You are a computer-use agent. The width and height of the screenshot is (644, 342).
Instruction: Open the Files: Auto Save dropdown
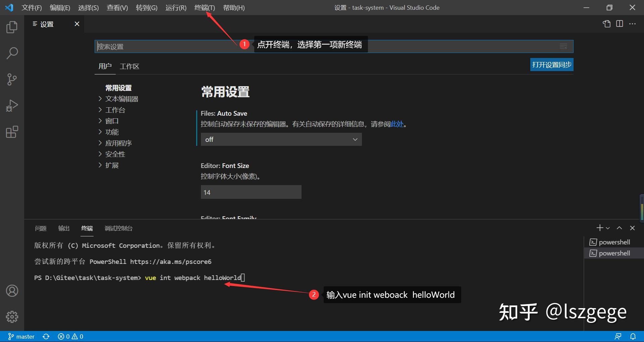point(281,139)
